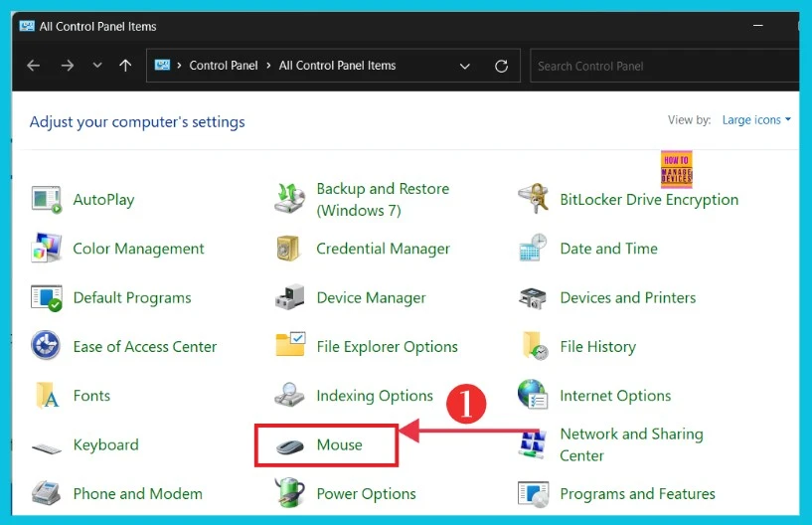Minimize the All Control Panel Items window
The height and width of the screenshot is (525, 812).
(758, 26)
